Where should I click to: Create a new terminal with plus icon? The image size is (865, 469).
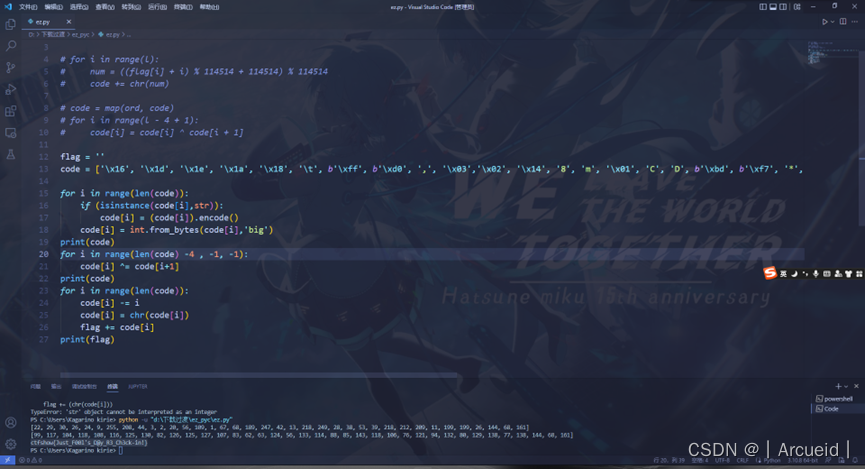click(x=838, y=386)
